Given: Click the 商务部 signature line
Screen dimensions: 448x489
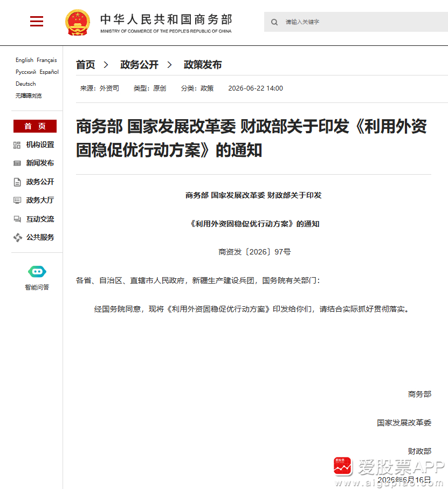Looking at the screenshot, I should click(x=419, y=394).
